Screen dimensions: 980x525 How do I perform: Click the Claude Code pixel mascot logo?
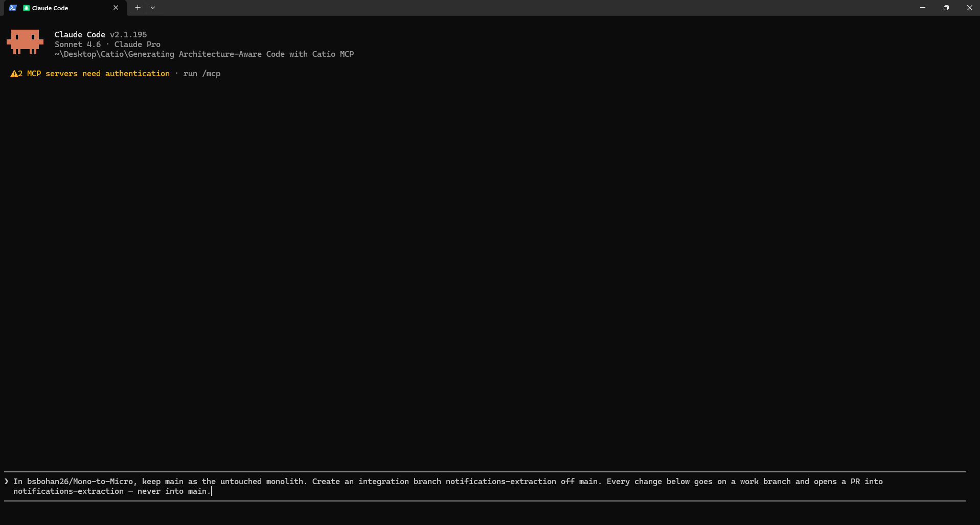coord(25,42)
